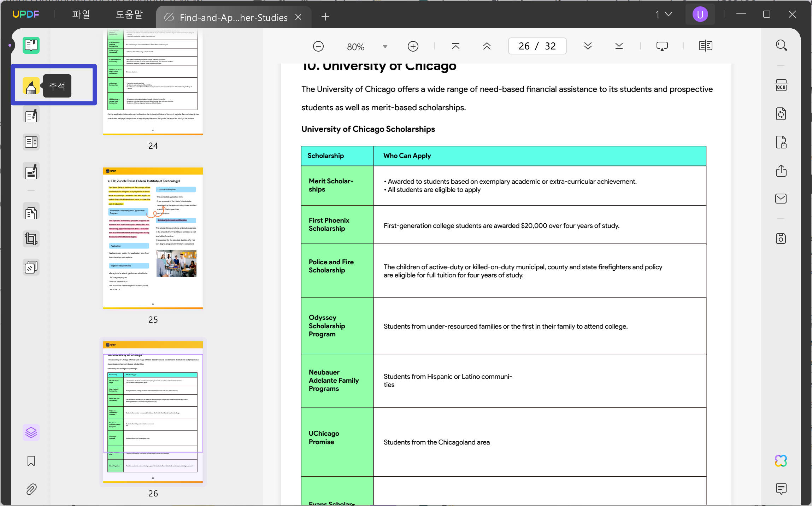
Task: Switch to the Find-and-Ap...her-Studies tab
Action: [234, 17]
